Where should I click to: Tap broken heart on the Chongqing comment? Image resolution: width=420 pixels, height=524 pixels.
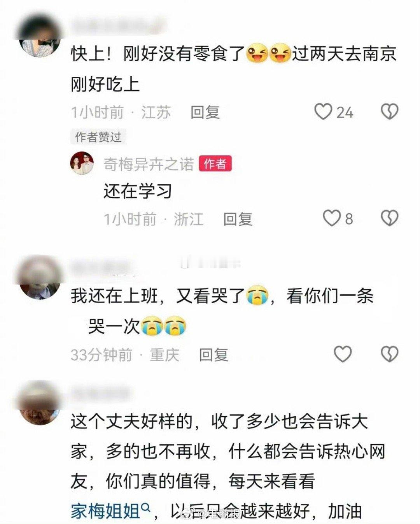click(x=389, y=354)
